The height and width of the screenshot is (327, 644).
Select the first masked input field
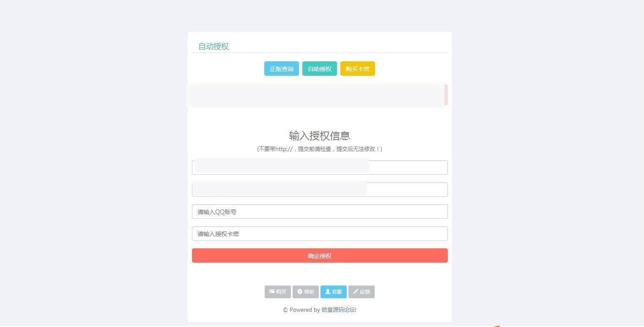pos(320,167)
